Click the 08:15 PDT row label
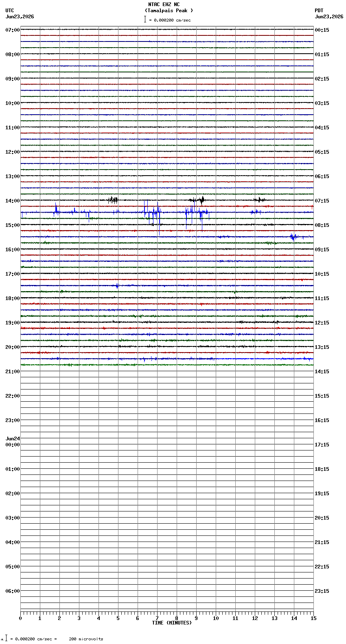Viewport: 346px width, 644px height. tap(322, 225)
